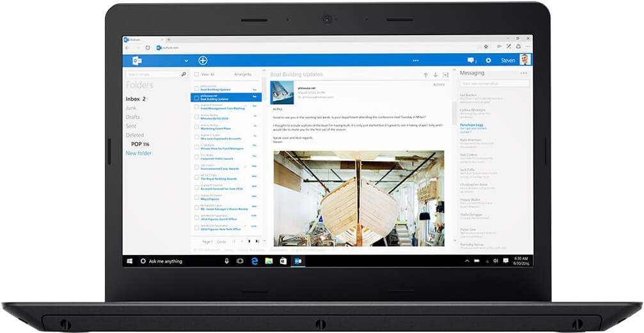Open the Arrange by dropdown

(x=243, y=74)
